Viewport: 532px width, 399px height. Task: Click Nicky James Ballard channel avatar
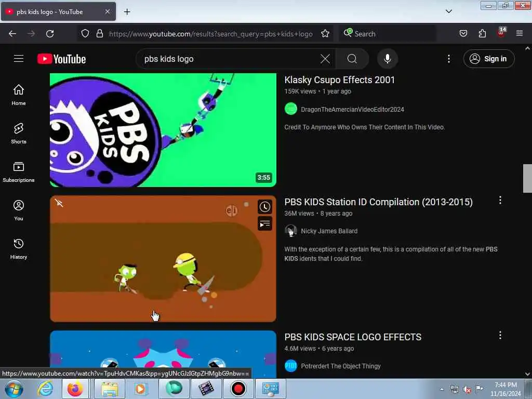pos(291,231)
